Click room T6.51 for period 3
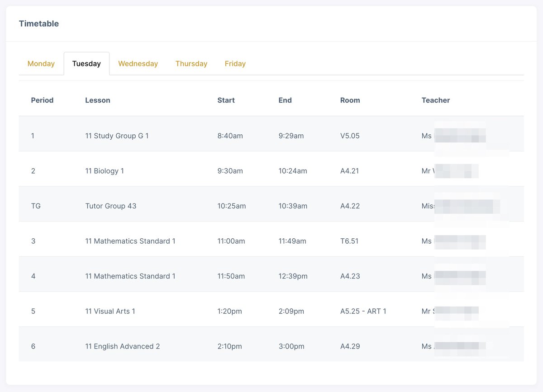 click(x=349, y=241)
